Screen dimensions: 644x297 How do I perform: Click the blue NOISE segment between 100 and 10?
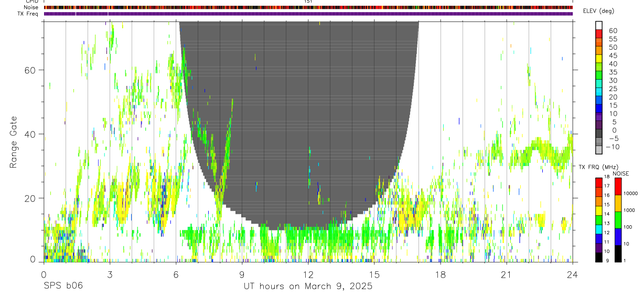(617, 237)
